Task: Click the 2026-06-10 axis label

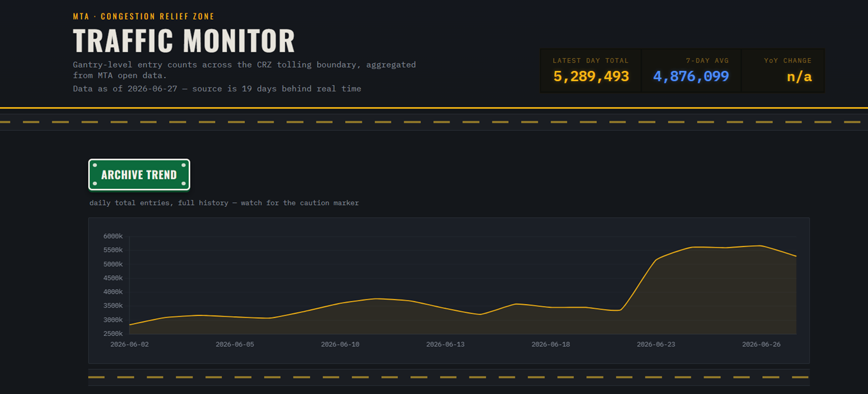Action: (340, 344)
